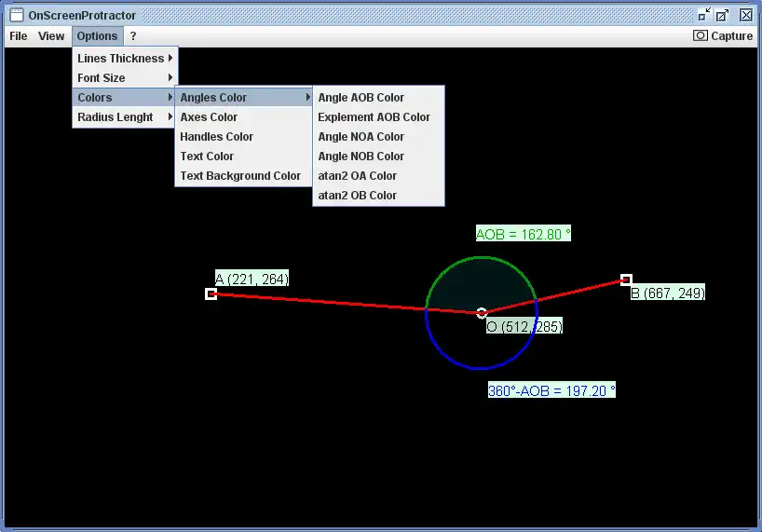Open the File menu
The image size is (762, 532).
click(x=19, y=36)
